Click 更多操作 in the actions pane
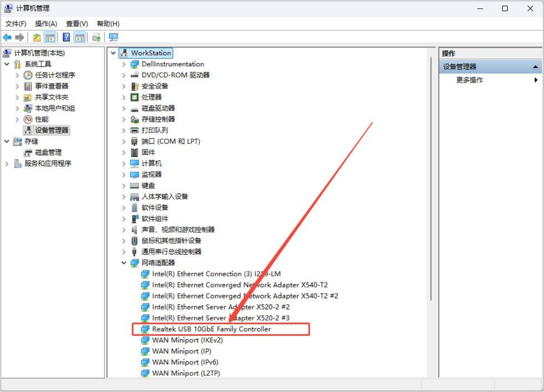Image resolution: width=544 pixels, height=392 pixels. [x=469, y=80]
